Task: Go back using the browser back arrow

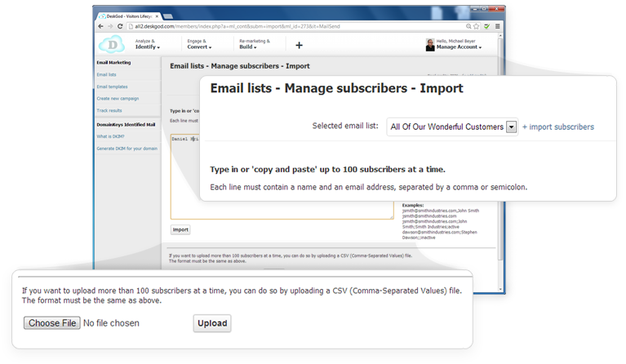Action: point(100,26)
